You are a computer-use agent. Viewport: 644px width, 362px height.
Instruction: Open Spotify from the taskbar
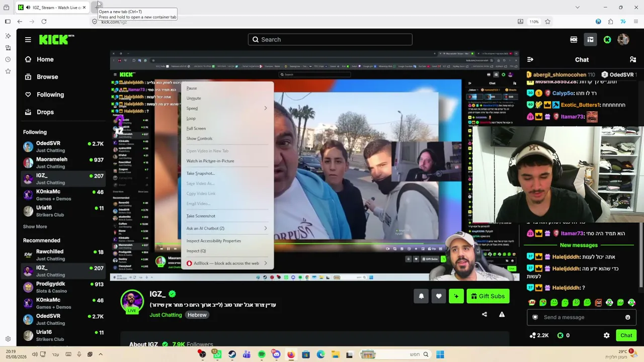[x=262, y=354]
